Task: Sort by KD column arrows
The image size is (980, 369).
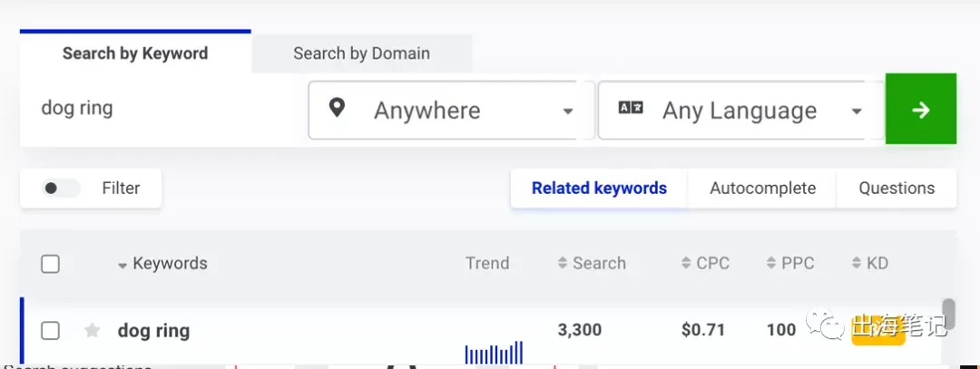Action: [x=857, y=264]
